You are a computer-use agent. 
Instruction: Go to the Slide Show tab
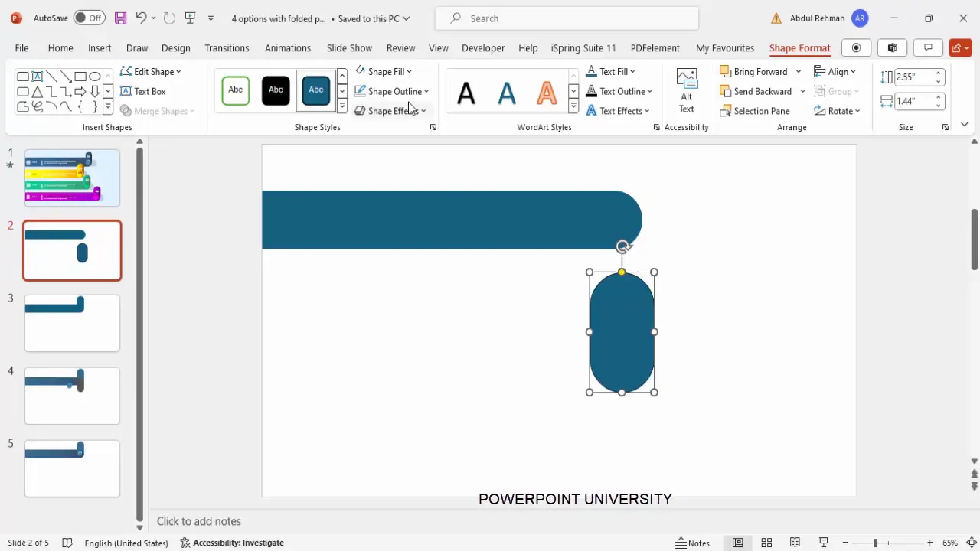[349, 47]
